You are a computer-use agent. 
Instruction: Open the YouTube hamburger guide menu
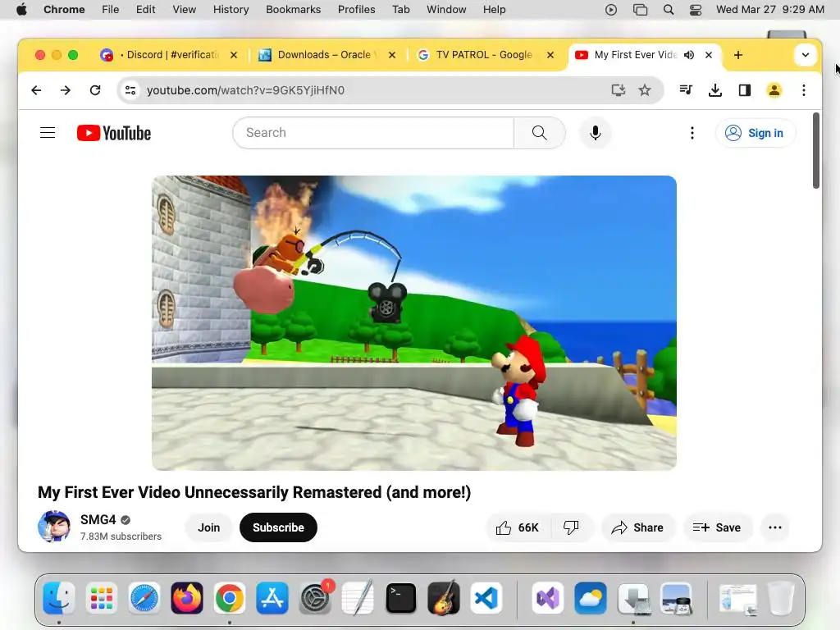click(x=48, y=133)
